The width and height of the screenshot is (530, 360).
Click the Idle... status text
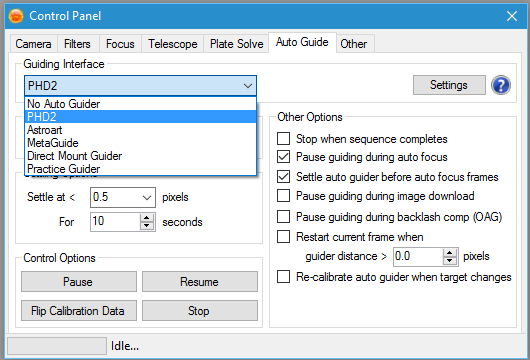click(x=125, y=346)
